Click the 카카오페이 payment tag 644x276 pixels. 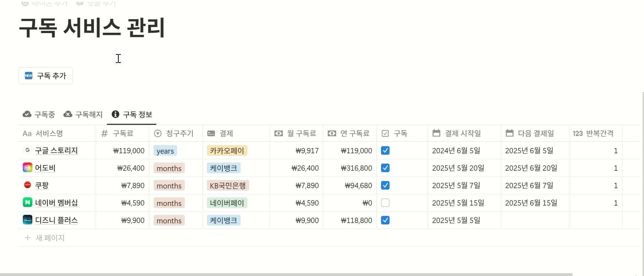(x=227, y=151)
